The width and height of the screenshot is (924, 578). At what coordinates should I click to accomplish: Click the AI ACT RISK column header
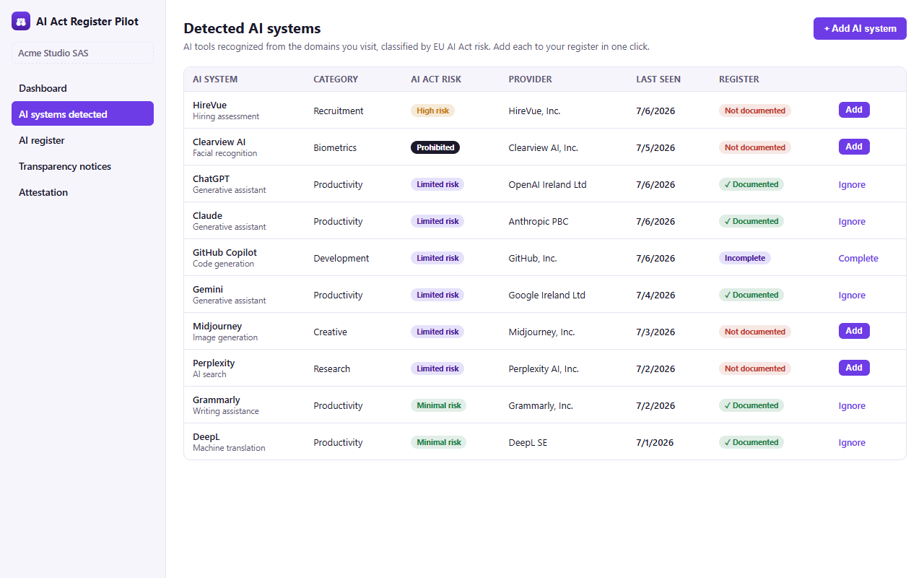pyautogui.click(x=436, y=79)
